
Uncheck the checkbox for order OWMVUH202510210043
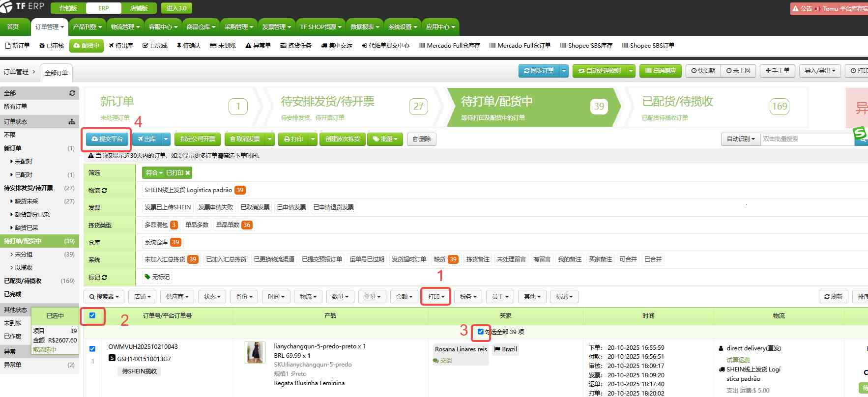click(x=92, y=349)
